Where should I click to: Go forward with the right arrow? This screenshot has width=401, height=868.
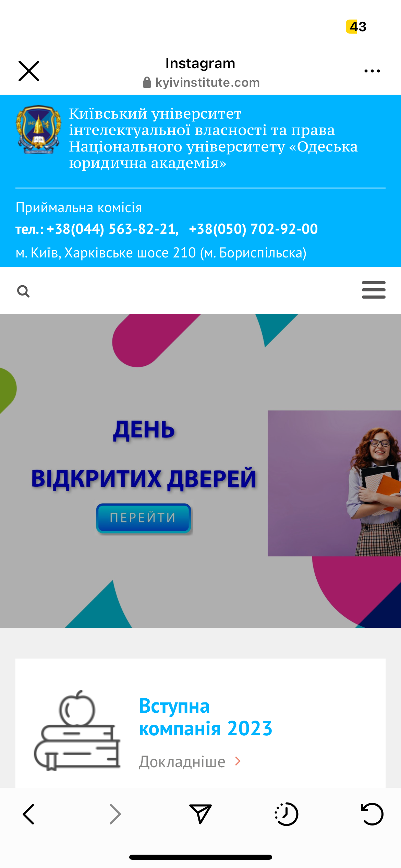click(115, 814)
